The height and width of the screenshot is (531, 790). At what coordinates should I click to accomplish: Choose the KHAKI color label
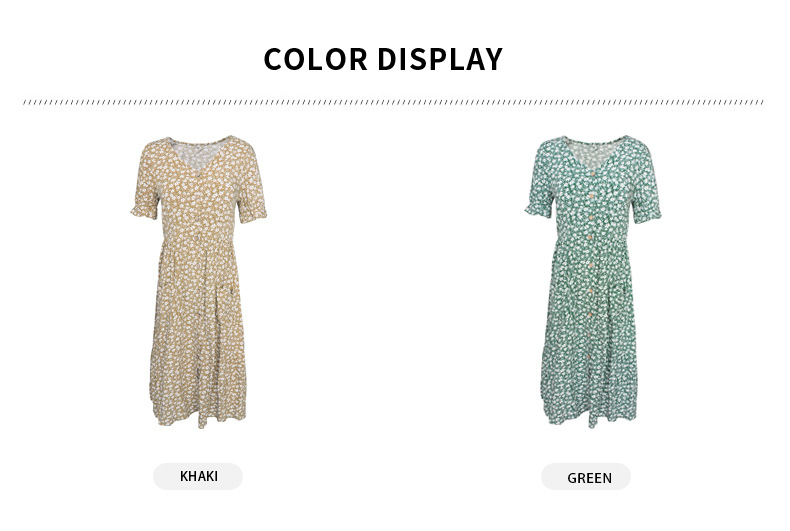pyautogui.click(x=198, y=476)
